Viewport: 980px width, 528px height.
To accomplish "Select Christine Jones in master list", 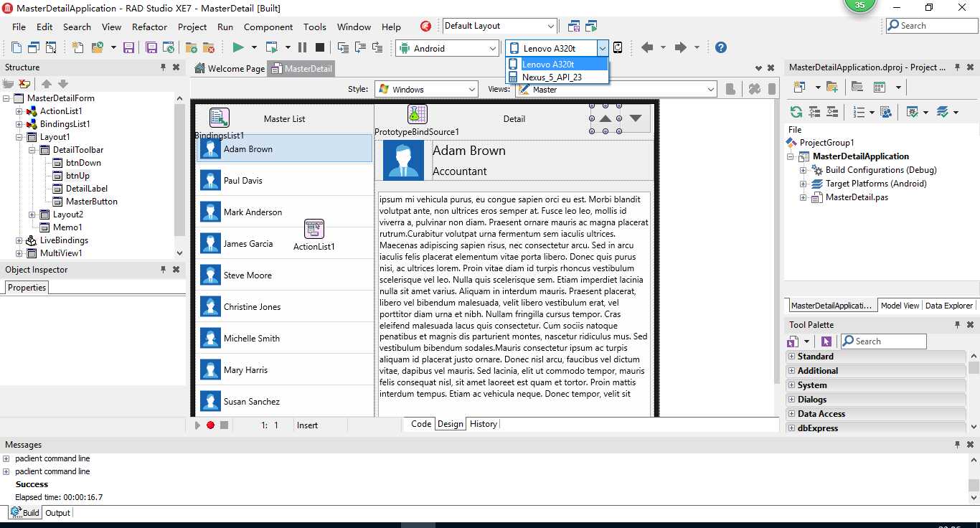I will (285, 307).
